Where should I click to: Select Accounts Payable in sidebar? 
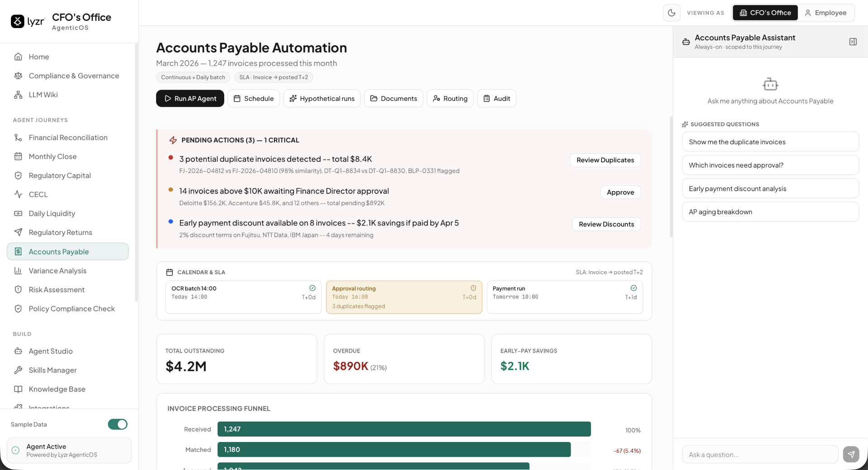click(x=68, y=252)
